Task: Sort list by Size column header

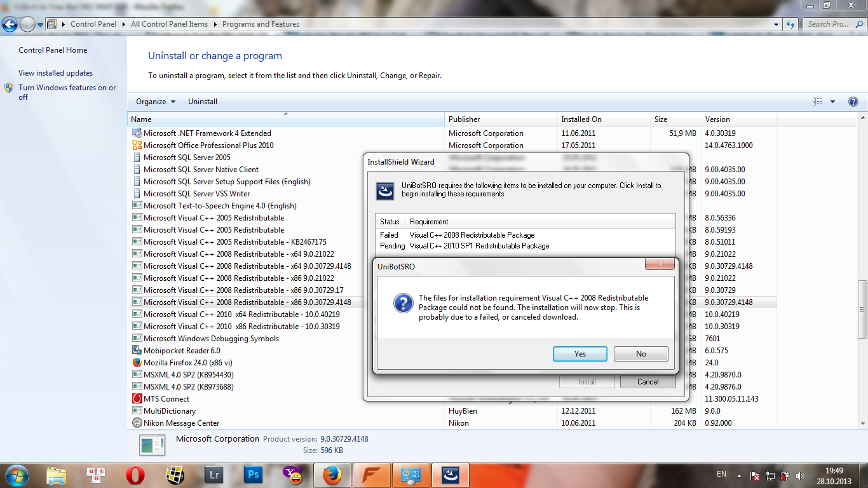Action: pos(675,119)
